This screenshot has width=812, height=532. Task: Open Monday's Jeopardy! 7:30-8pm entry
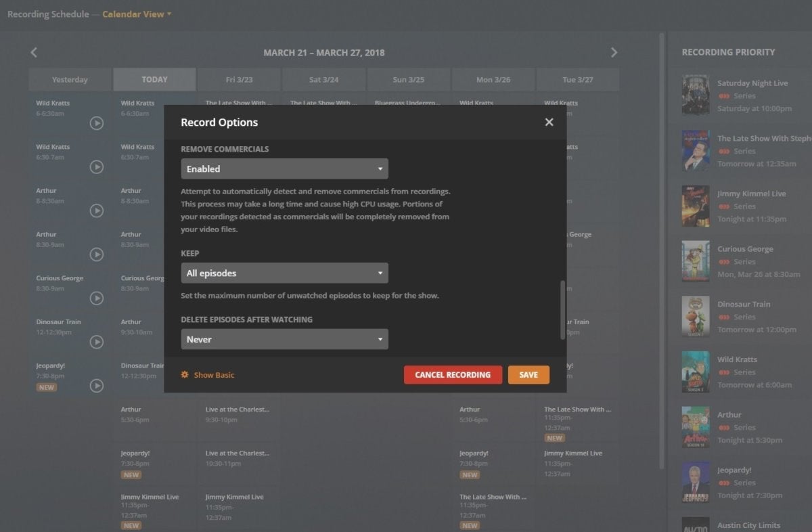(x=493, y=464)
